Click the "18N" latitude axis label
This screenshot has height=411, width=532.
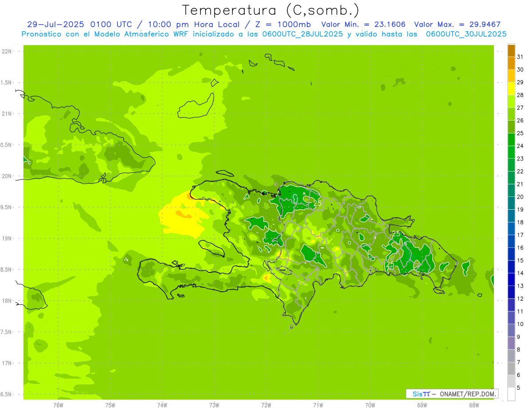7,301
